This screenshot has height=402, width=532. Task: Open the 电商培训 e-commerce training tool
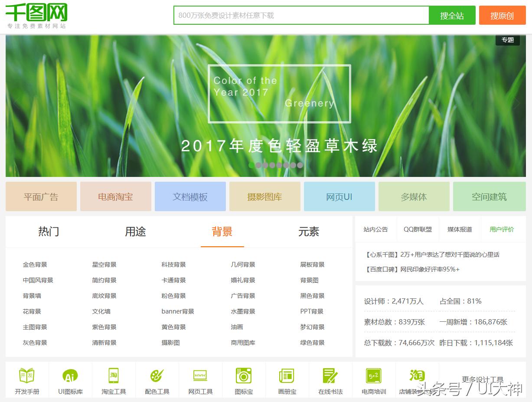[373, 379]
